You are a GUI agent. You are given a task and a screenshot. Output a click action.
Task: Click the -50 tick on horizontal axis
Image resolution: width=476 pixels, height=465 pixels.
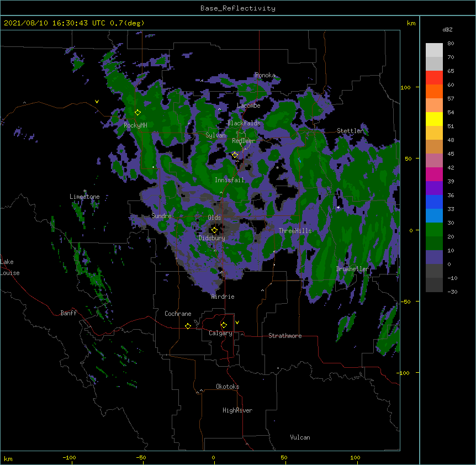pos(141,457)
